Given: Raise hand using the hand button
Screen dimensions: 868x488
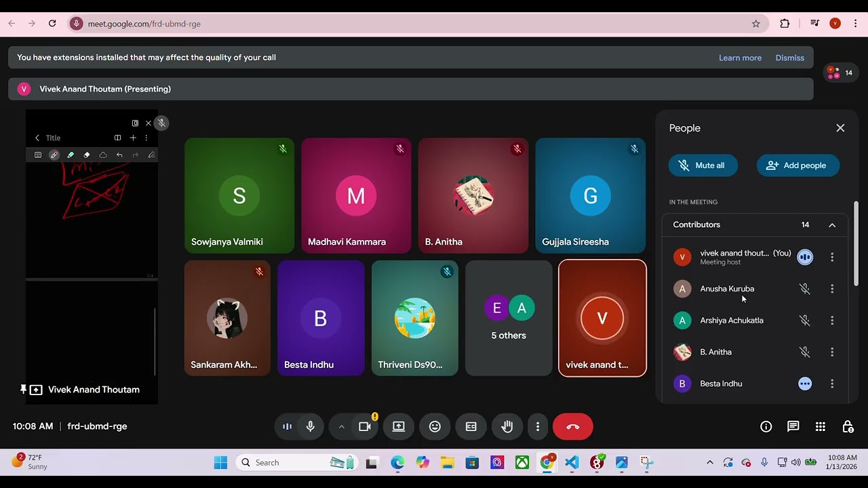Looking at the screenshot, I should click(x=507, y=426).
